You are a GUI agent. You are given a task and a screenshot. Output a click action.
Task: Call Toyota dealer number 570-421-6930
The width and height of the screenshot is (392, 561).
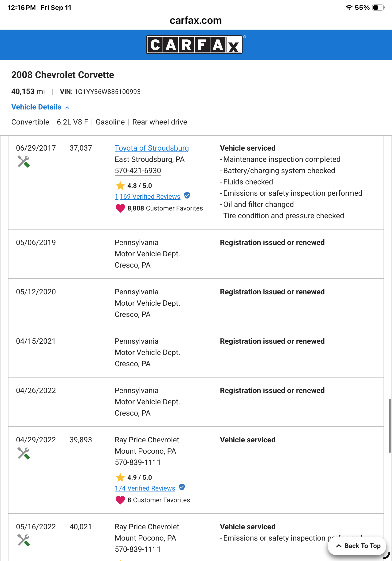pos(138,171)
